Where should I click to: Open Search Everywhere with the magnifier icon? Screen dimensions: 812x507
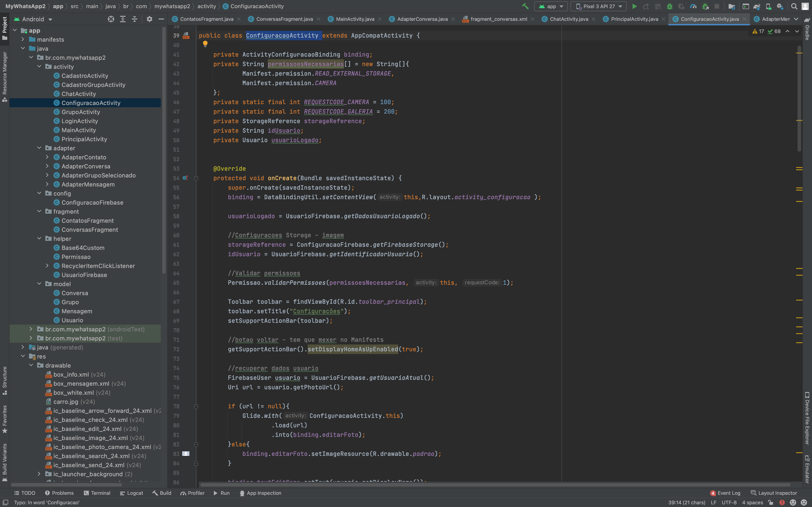tap(794, 6)
